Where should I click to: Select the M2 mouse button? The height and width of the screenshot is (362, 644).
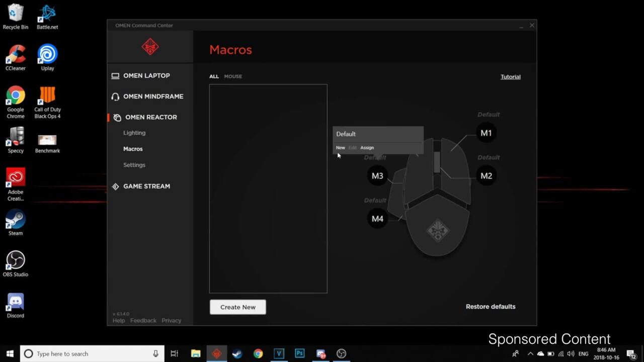(x=486, y=176)
